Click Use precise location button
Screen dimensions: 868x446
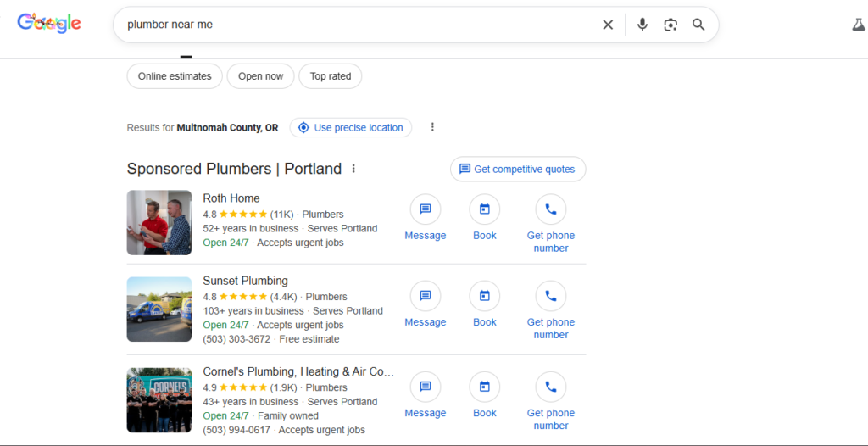click(x=351, y=127)
